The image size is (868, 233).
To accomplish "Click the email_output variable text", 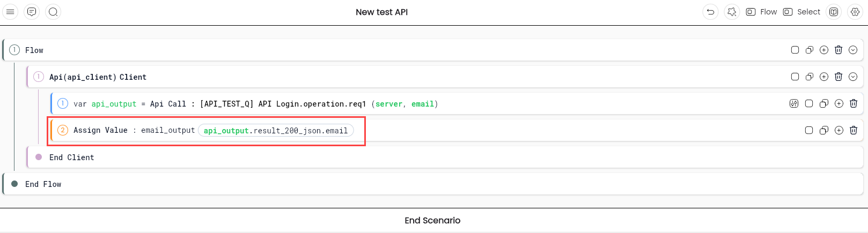I will tap(168, 130).
